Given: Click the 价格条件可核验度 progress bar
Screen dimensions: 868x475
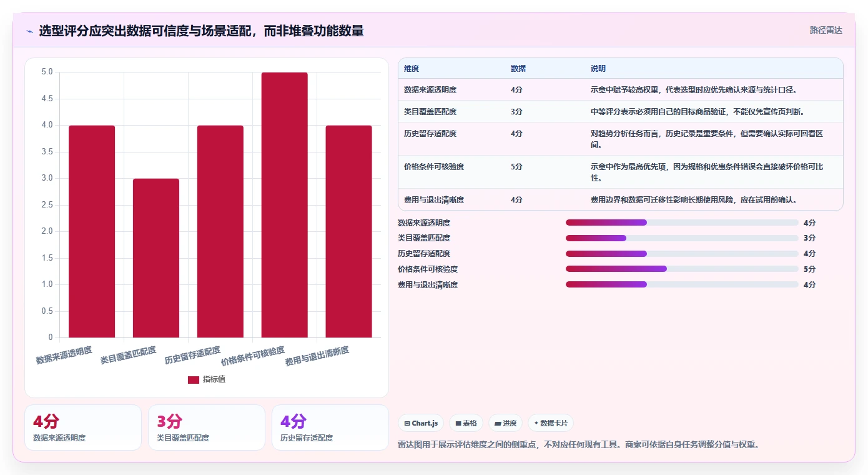Looking at the screenshot, I should coord(682,269).
